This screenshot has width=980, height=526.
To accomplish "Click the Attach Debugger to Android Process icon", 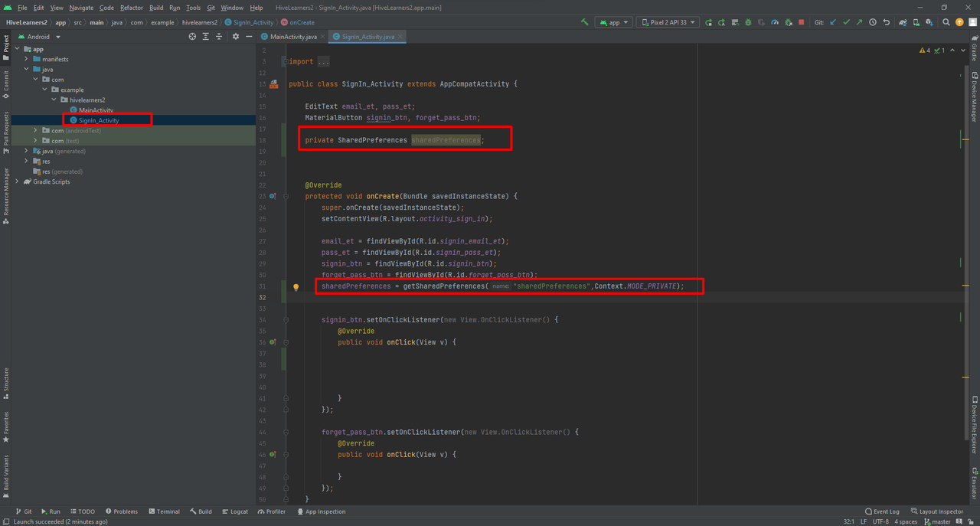I will coord(789,22).
